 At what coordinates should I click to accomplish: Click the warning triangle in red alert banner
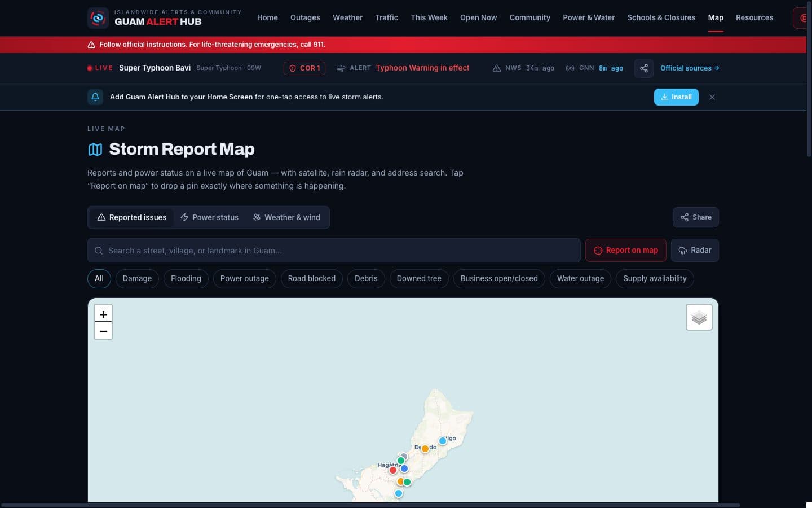(91, 45)
